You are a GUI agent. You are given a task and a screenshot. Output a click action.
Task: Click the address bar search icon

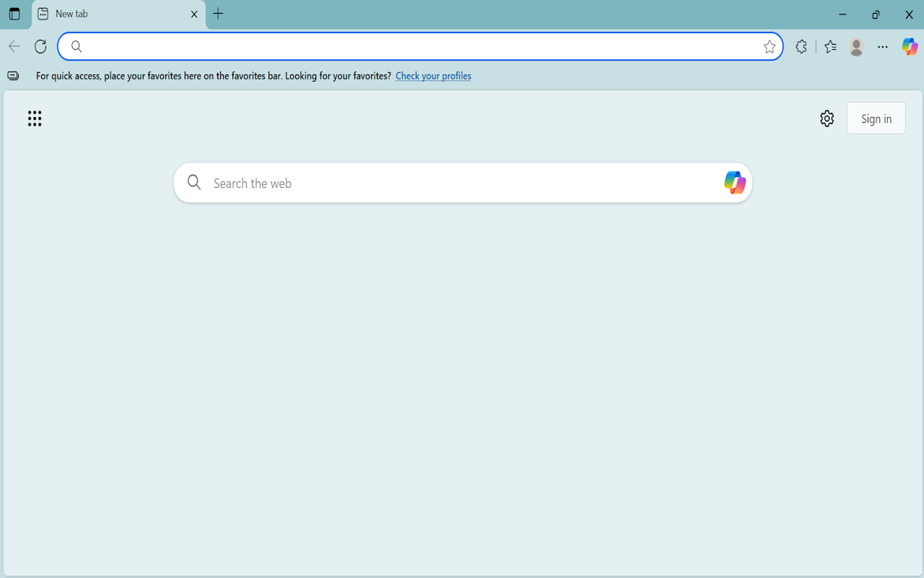(x=77, y=46)
